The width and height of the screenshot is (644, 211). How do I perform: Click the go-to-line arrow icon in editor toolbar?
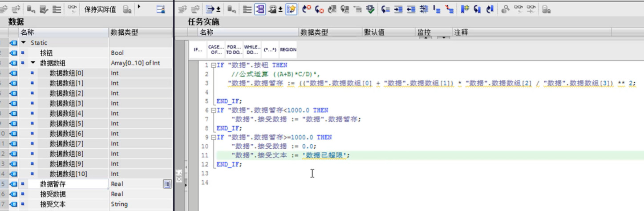[210, 9]
